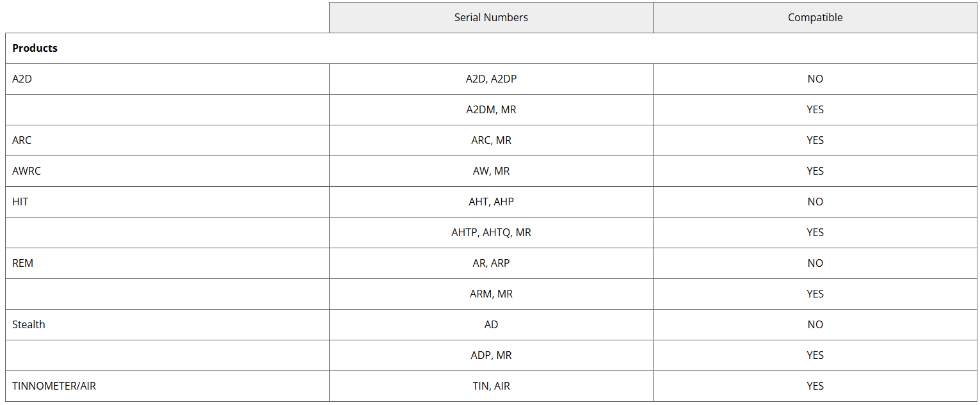Select the Products section heading
Viewport: 980px width, 405px height.
(35, 49)
